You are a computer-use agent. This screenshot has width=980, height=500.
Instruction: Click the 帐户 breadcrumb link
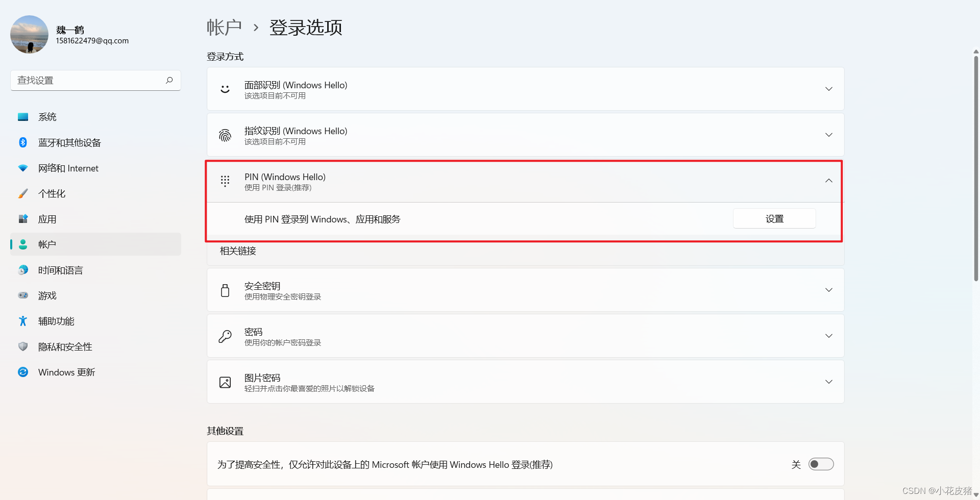(x=224, y=28)
